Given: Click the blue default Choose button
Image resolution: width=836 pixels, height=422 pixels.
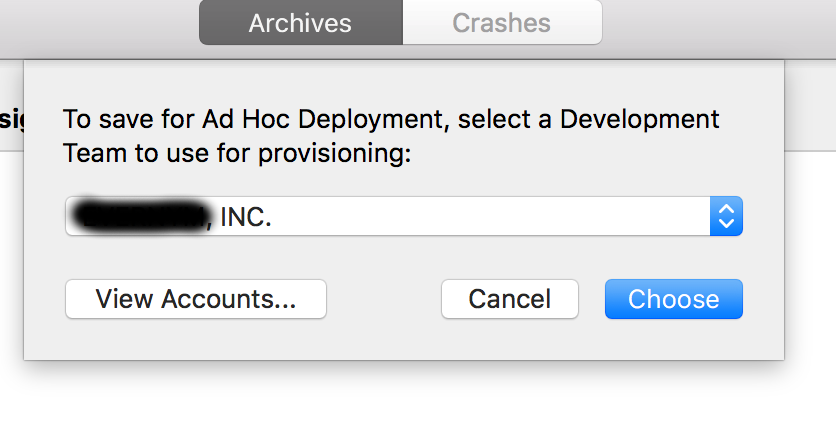Looking at the screenshot, I should [x=673, y=299].
